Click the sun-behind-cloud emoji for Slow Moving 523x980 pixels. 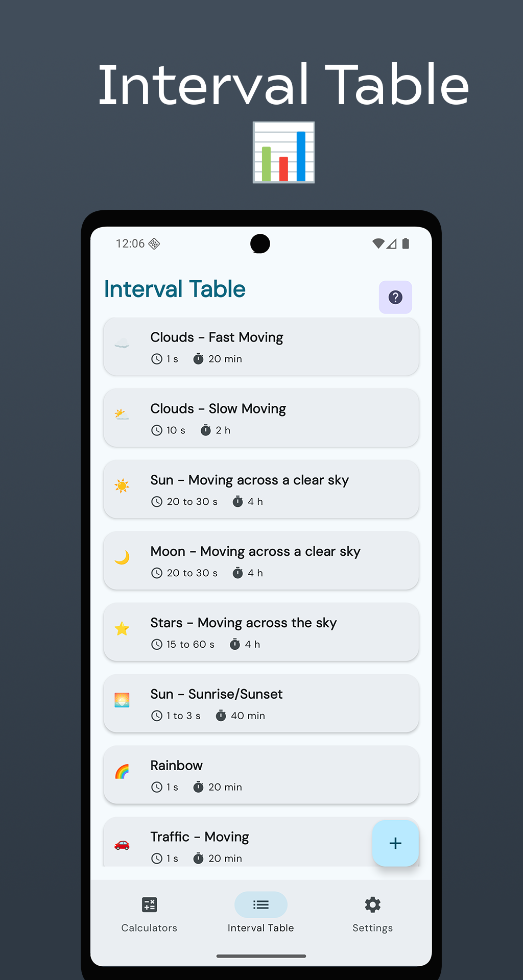pos(122,414)
